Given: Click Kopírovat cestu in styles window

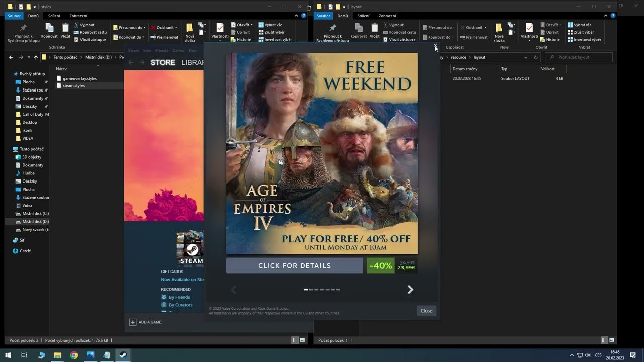Looking at the screenshot, I should [90, 32].
